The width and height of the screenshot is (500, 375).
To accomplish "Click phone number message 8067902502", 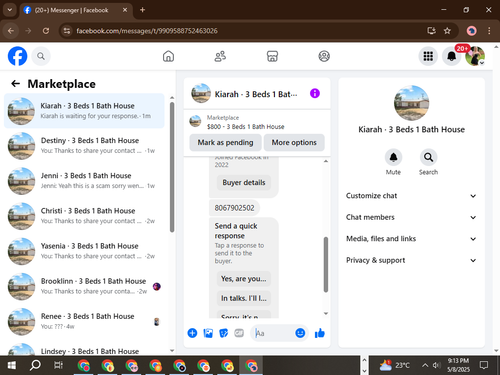I will point(234,208).
